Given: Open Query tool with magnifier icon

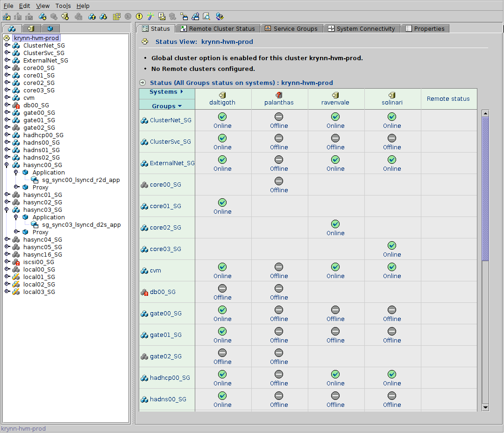Looking at the screenshot, I should point(206,16).
